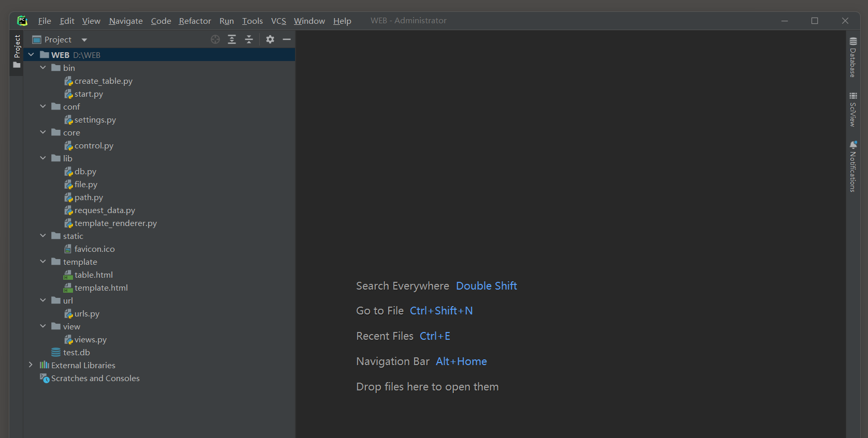Open the Help menu
The height and width of the screenshot is (438, 868).
[x=342, y=21]
